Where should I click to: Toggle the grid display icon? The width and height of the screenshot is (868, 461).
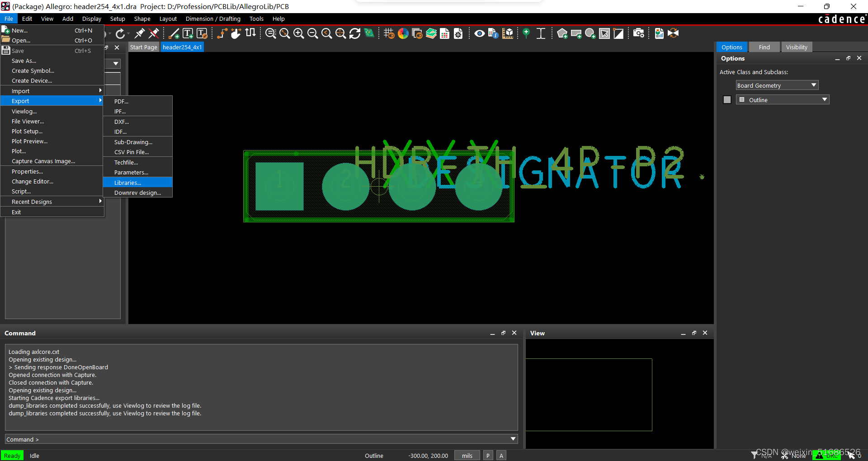pos(388,33)
